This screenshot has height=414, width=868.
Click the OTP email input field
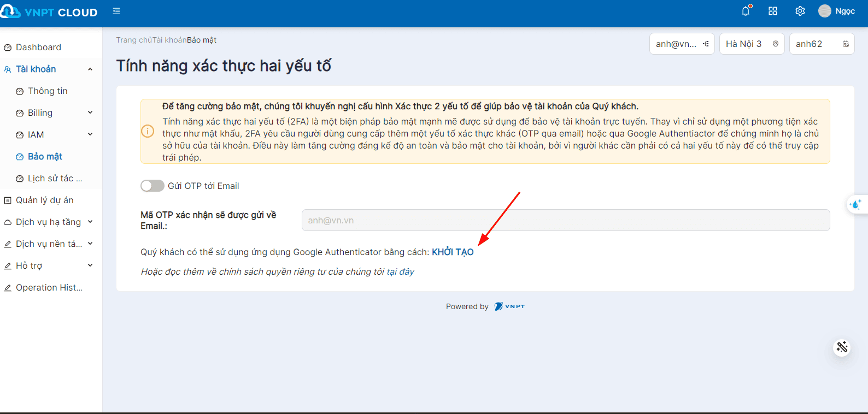point(565,220)
